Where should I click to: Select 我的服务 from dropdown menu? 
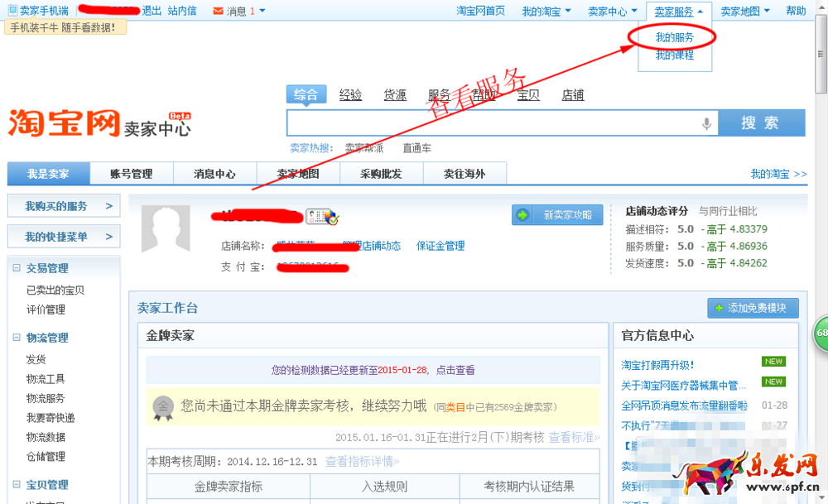tap(674, 37)
